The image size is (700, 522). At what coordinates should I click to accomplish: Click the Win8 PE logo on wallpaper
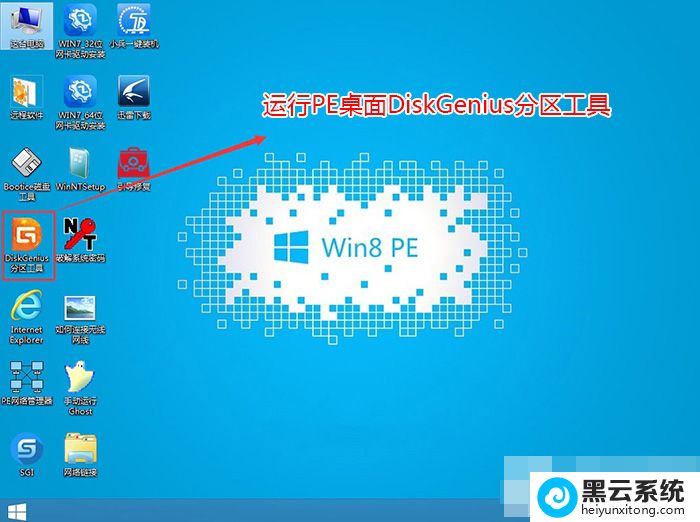pyautogui.click(x=341, y=243)
